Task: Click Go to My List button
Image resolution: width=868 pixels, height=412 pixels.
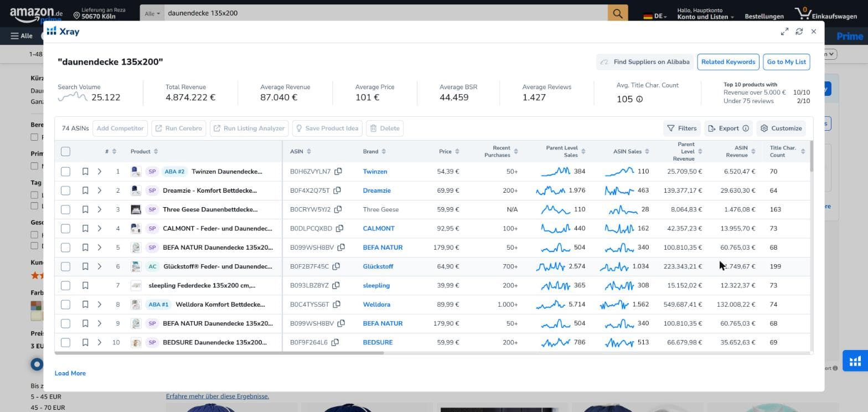Action: pos(786,62)
